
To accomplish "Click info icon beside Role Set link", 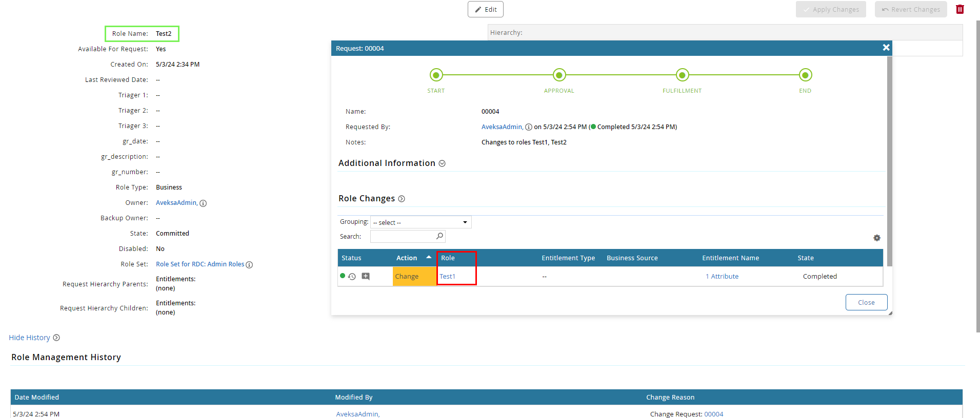I will [x=249, y=265].
